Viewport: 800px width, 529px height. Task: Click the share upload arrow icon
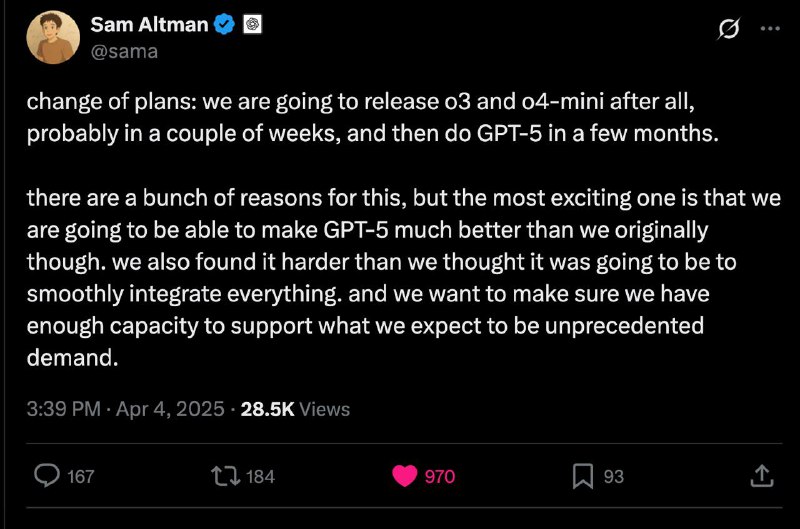(760, 475)
